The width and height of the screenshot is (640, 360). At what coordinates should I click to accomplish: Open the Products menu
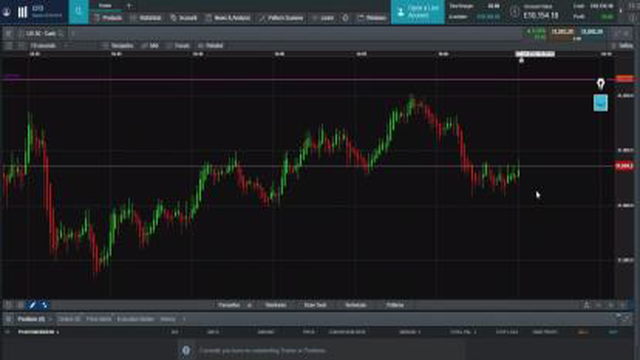108,18
